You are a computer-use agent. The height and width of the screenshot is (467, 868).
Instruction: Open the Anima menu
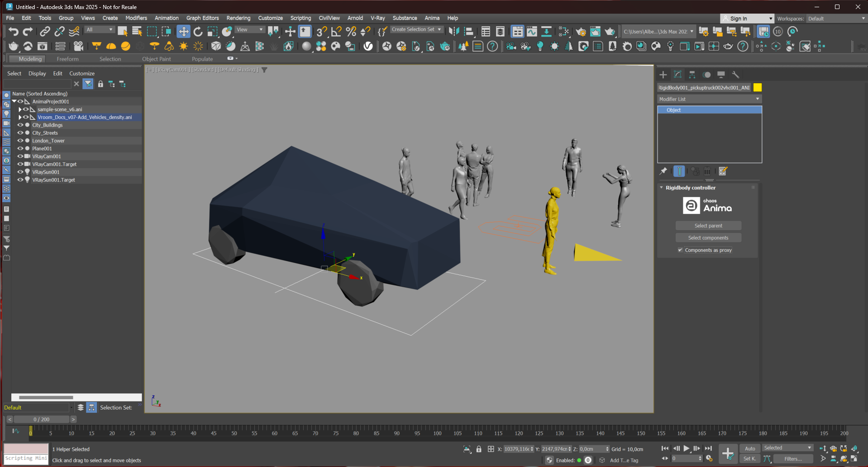pos(432,18)
